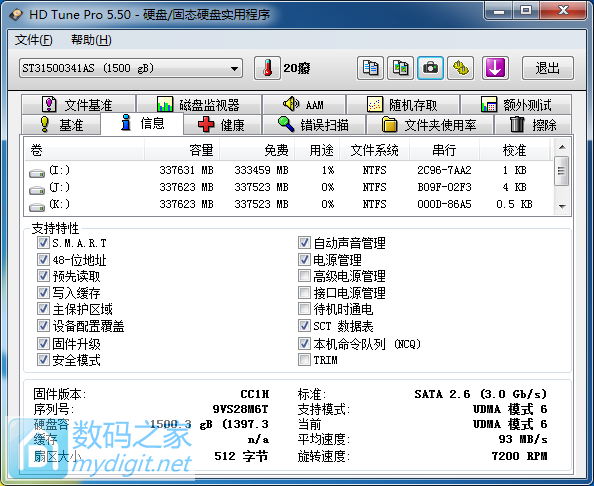Select serial value B09F-02F3
594x486 pixels.
click(444, 187)
